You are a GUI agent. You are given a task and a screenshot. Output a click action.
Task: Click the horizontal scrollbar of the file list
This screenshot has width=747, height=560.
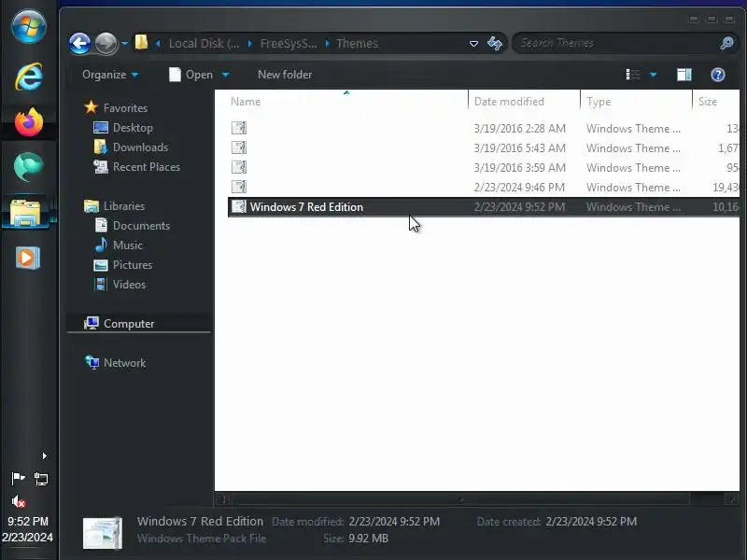pyautogui.click(x=460, y=498)
